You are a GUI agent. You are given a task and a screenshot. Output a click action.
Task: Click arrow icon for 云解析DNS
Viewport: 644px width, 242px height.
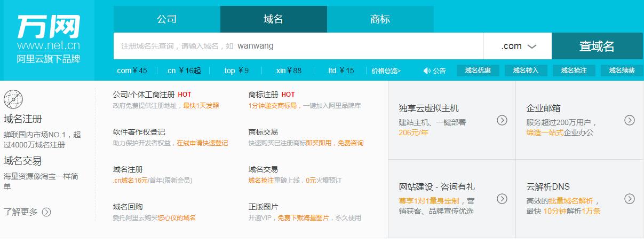tap(630, 199)
